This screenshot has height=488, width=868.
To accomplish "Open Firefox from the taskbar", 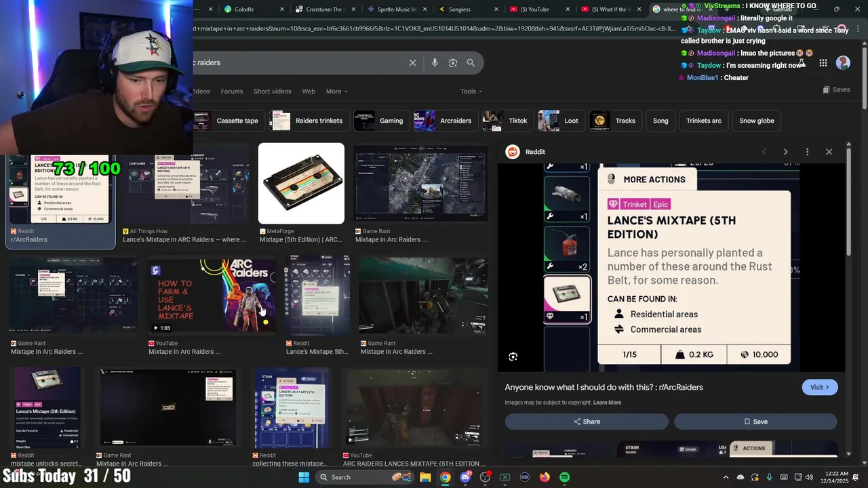I will coord(545,477).
